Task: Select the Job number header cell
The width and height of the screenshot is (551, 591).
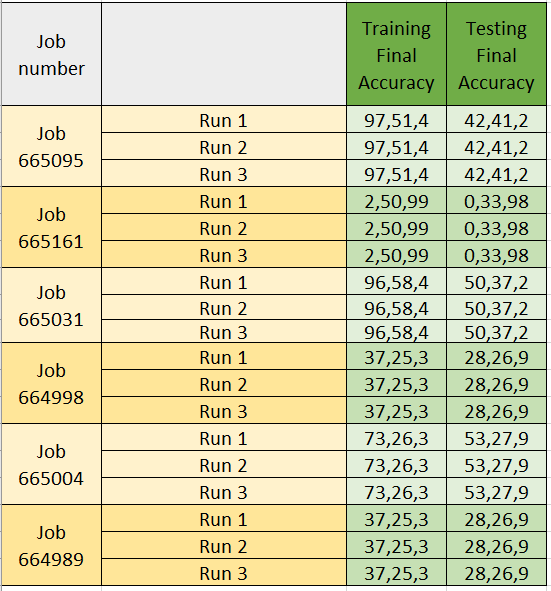Action: click(51, 54)
